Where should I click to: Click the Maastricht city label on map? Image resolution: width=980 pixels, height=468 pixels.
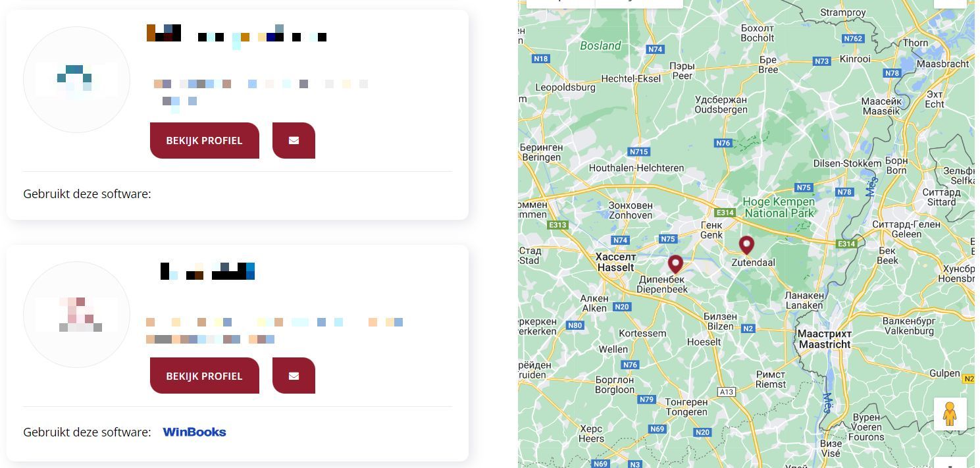824,339
